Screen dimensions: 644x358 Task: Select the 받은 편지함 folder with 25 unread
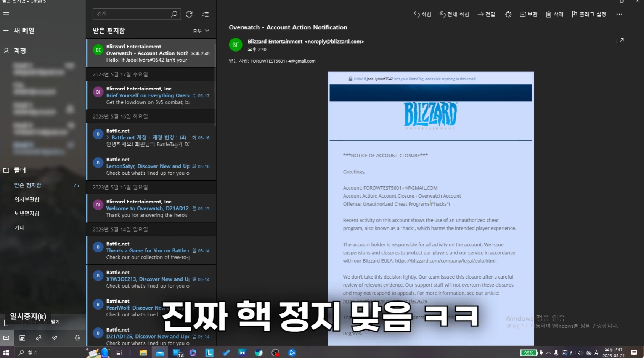(43, 185)
